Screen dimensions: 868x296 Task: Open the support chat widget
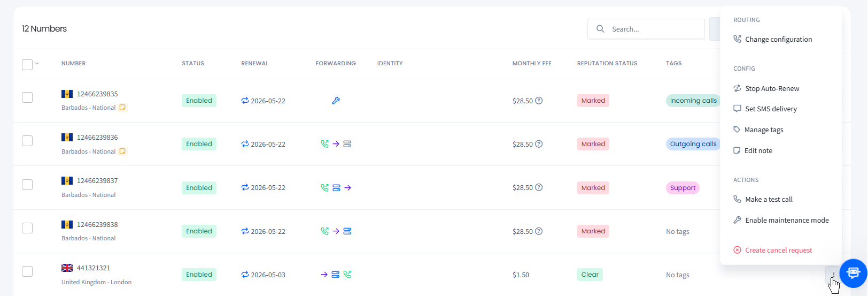point(854,273)
